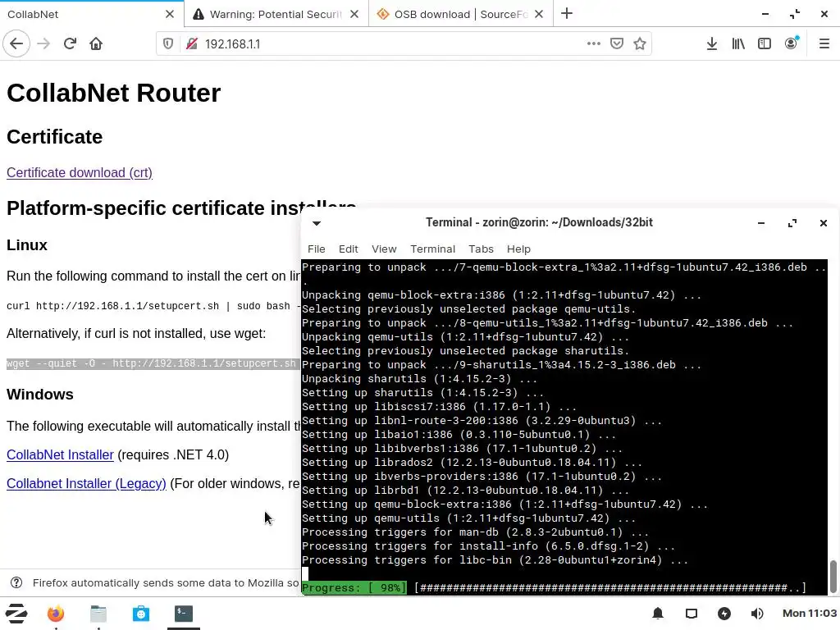
Task: Open the Terminal menu in menubar
Action: tap(433, 249)
